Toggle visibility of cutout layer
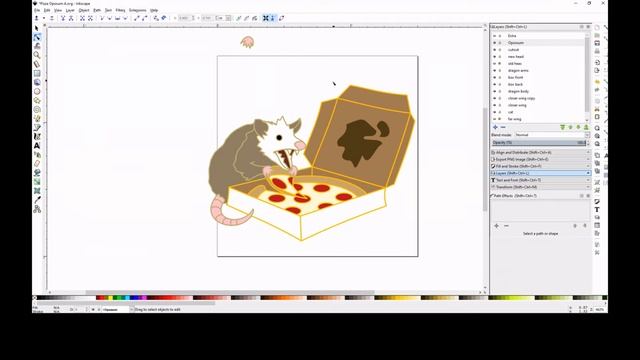 [x=494, y=50]
